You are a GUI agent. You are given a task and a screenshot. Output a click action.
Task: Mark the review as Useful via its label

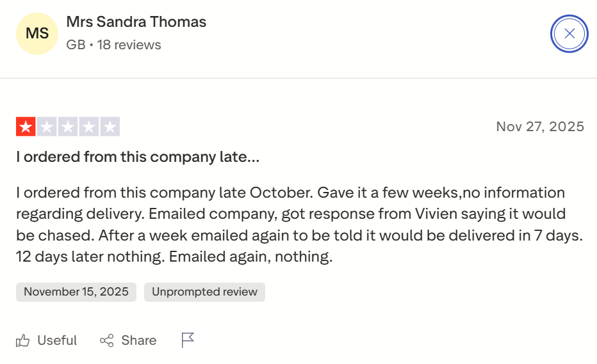click(57, 340)
